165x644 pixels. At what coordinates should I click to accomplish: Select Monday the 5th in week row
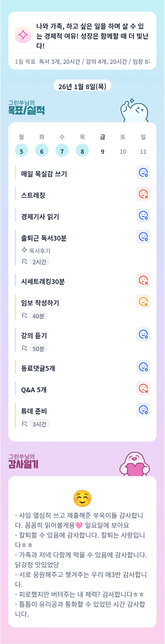[22, 150]
